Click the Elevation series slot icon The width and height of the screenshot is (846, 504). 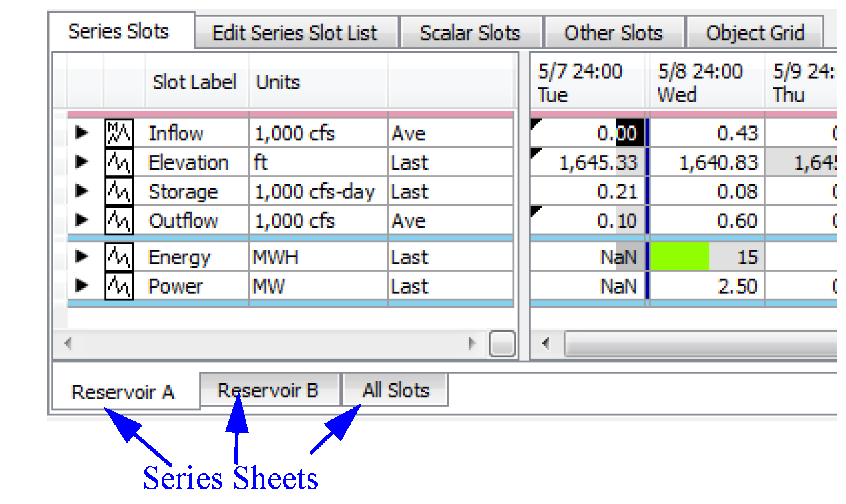(119, 162)
